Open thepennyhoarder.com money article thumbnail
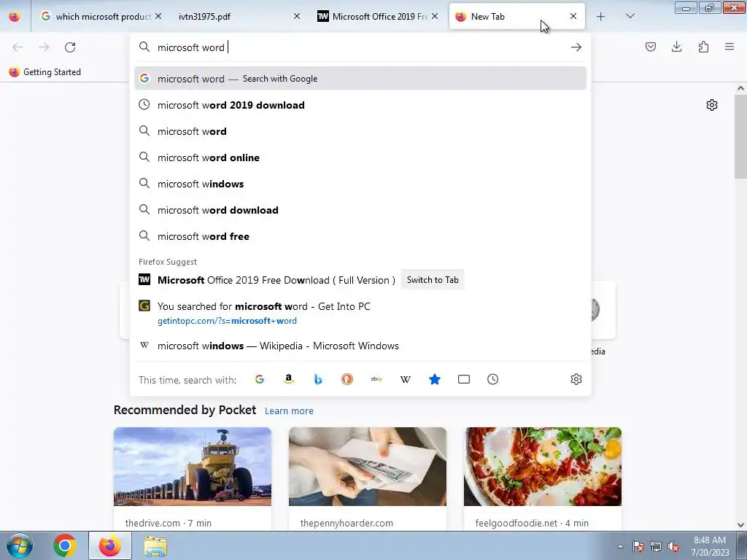The image size is (747, 560). pos(368,467)
